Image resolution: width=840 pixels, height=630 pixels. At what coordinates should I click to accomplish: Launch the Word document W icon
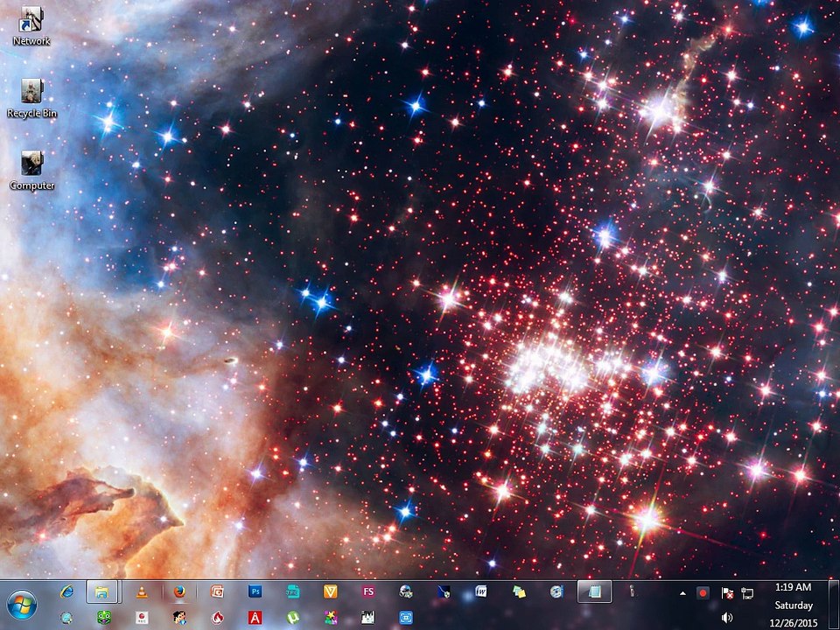[481, 591]
